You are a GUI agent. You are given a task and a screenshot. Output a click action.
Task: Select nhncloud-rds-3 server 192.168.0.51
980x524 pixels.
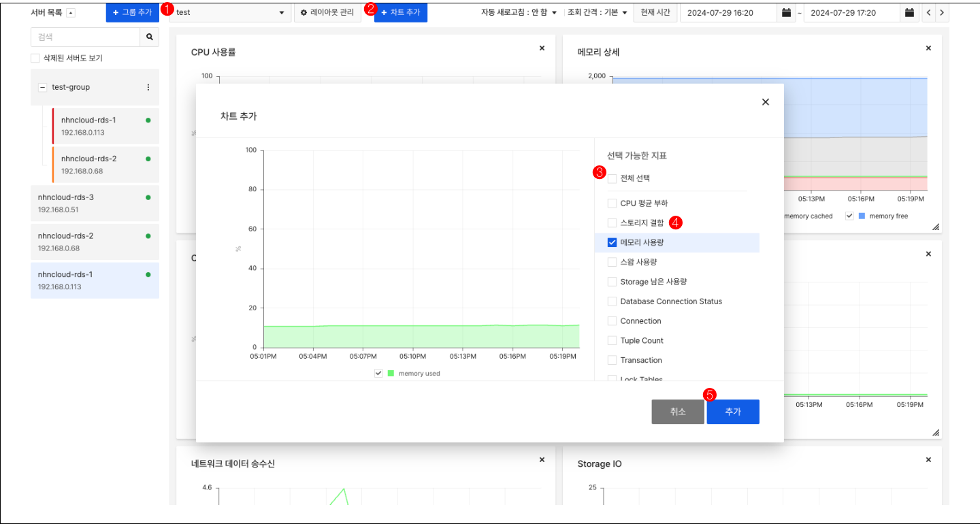pos(95,203)
